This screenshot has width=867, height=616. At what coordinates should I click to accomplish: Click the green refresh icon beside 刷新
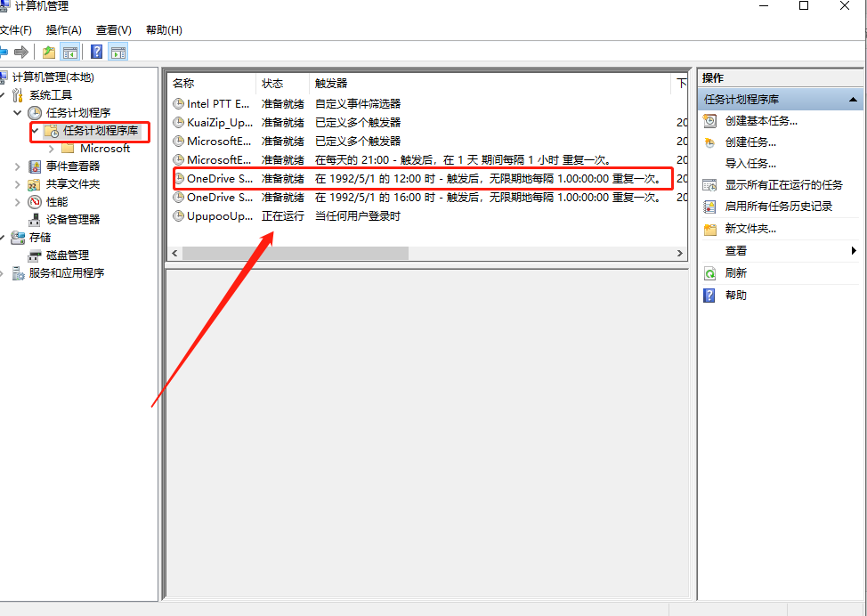tap(710, 273)
